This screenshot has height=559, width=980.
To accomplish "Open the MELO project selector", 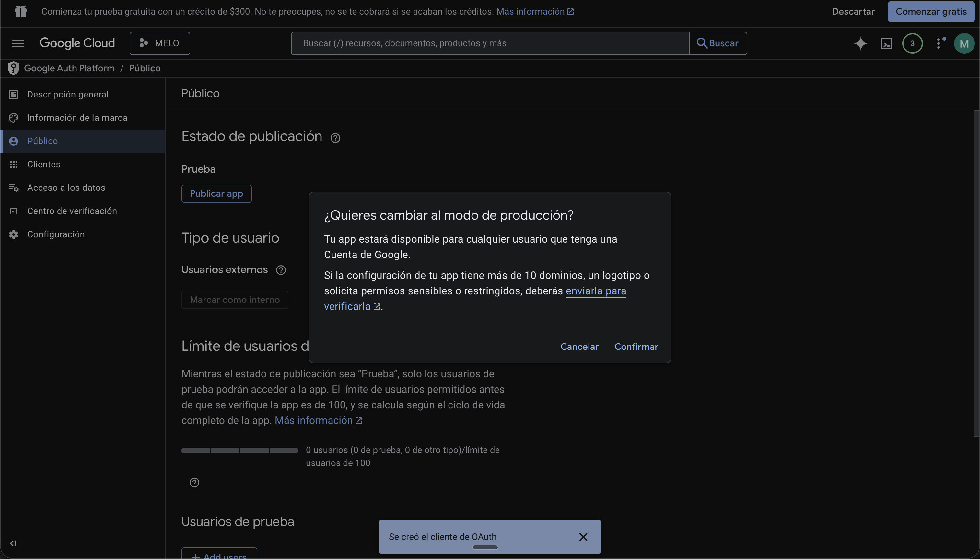I will 159,43.
